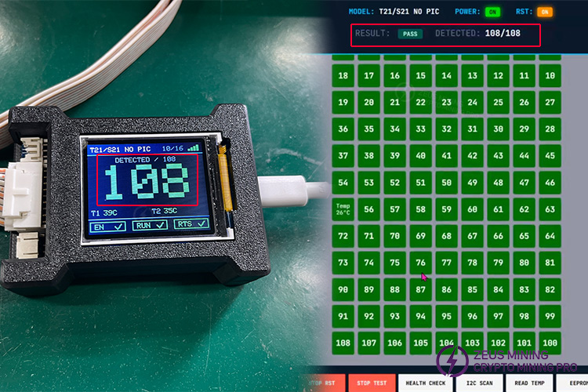Click the HEALTH CHECK button

426,383
